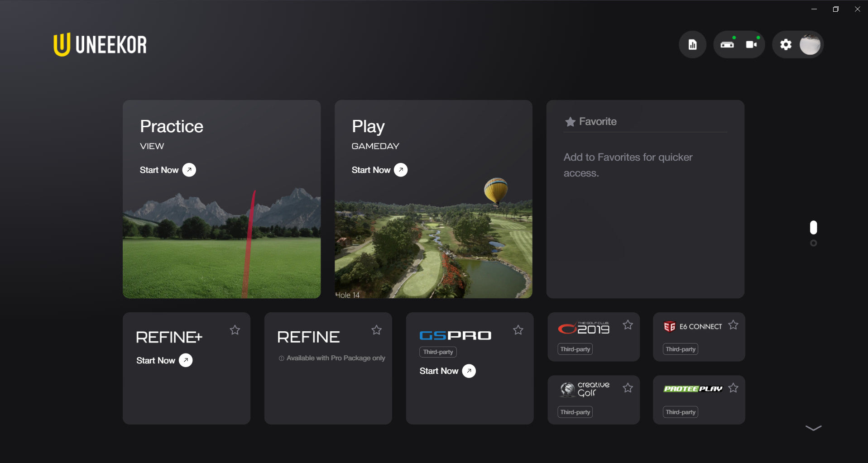
Task: Click the 'Hole 14' label
Action: [347, 295]
